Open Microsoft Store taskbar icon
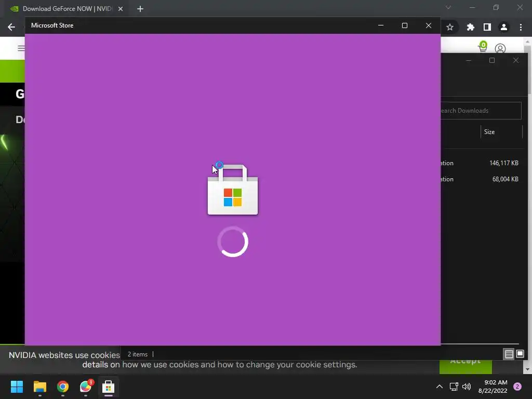The width and height of the screenshot is (532, 399). [x=108, y=387]
